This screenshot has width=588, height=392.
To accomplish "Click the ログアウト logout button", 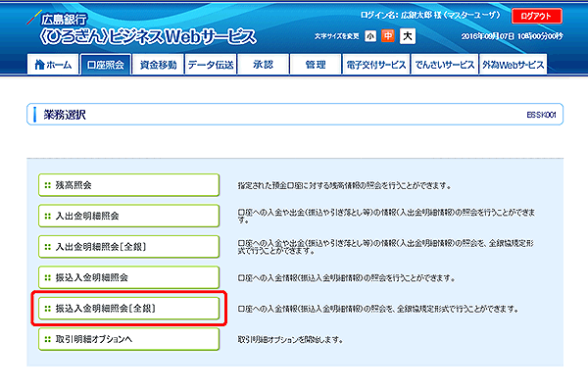I will pyautogui.click(x=537, y=16).
